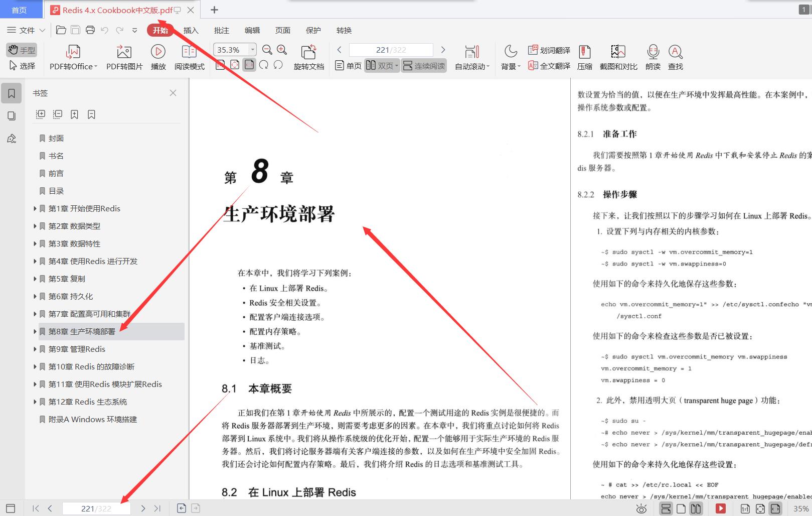Screen dimensions: 812x516
Task: Select 附录A Windows 环境搭建 bookmark
Action: tap(93, 419)
